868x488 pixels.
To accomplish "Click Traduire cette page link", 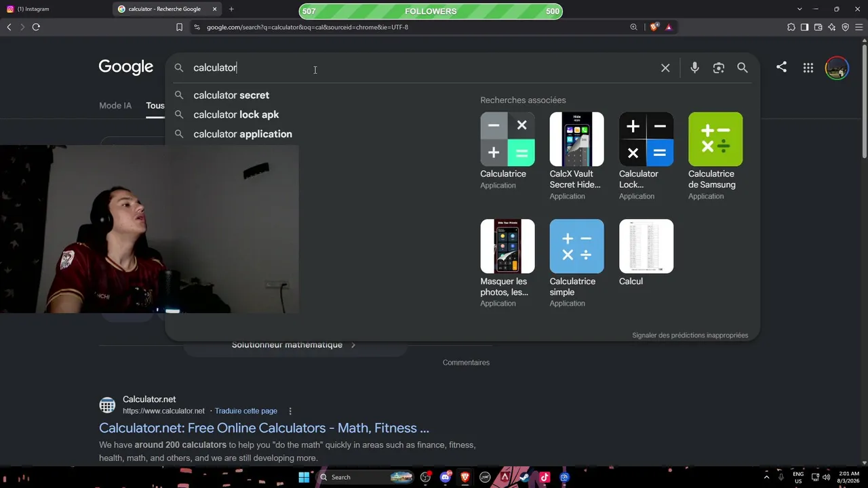I will point(246,411).
